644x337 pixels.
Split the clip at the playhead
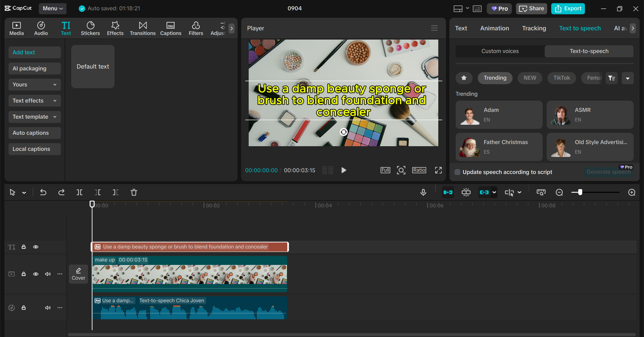coord(79,192)
